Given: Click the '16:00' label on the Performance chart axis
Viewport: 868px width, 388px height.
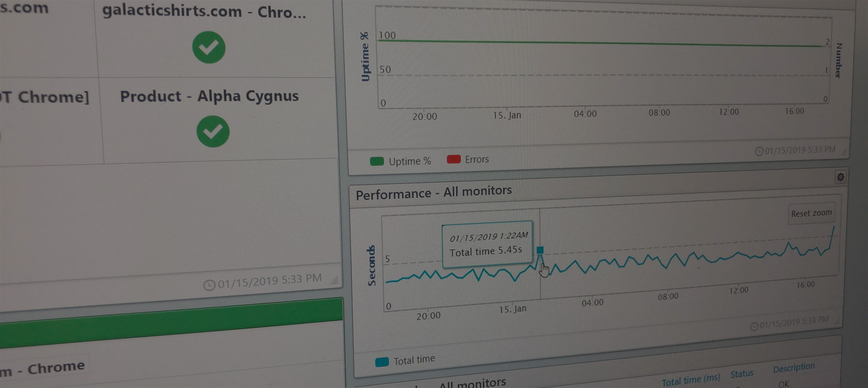Looking at the screenshot, I should [806, 285].
